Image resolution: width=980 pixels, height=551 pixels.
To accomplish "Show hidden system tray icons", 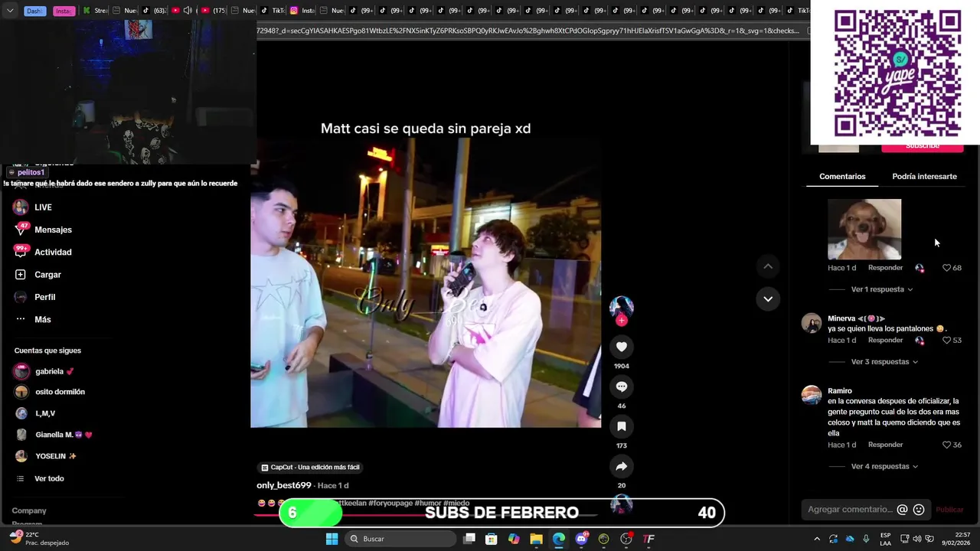I will click(817, 539).
